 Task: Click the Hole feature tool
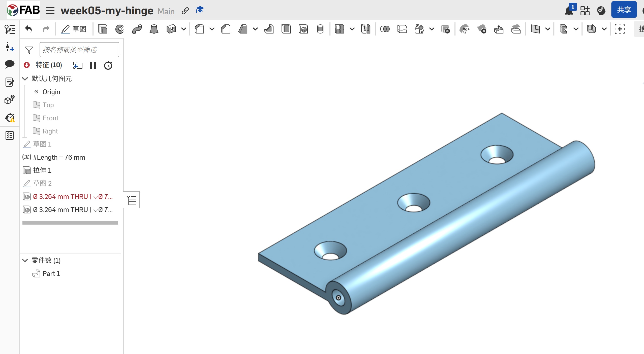tap(303, 29)
